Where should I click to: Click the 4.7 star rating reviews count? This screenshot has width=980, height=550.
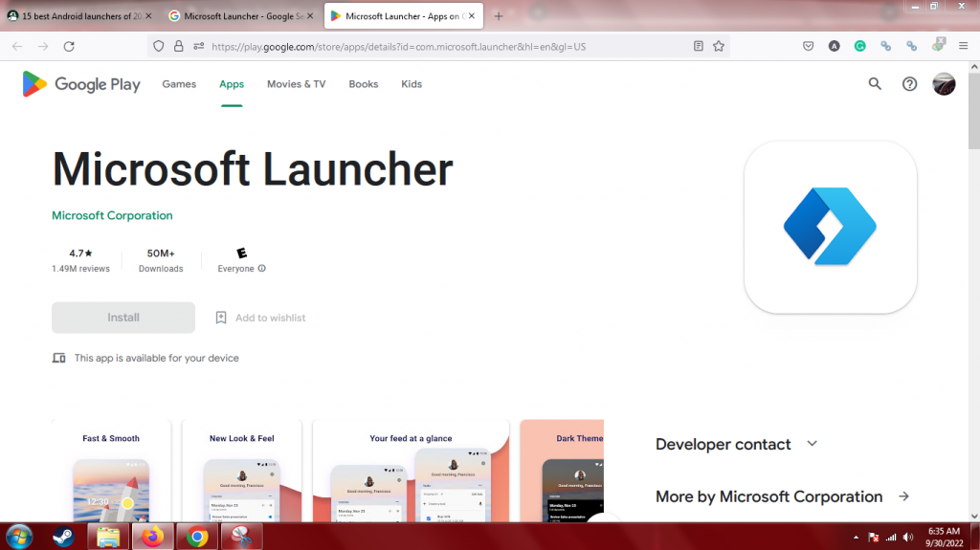coord(80,260)
